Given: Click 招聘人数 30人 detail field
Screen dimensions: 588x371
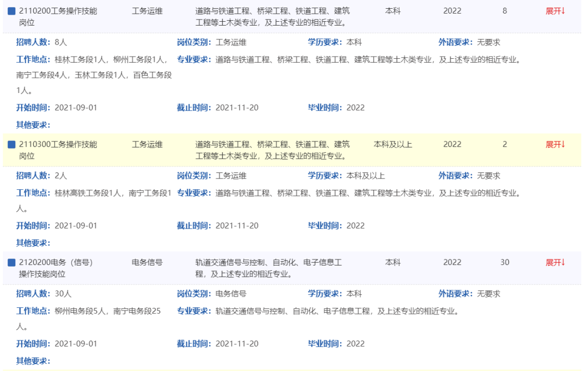Looking at the screenshot, I should coord(44,294).
